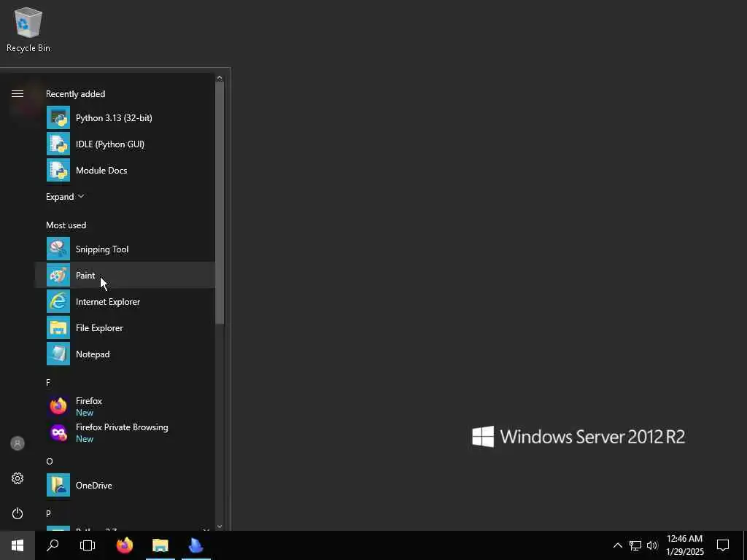
Task: Click File Explorer on the taskbar
Action: click(x=160, y=545)
